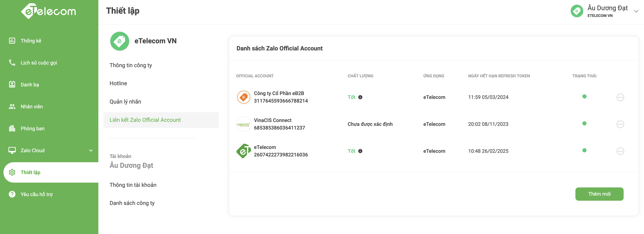Show quality info icon for eTelecom account
The image size is (644, 234).
[360, 151]
